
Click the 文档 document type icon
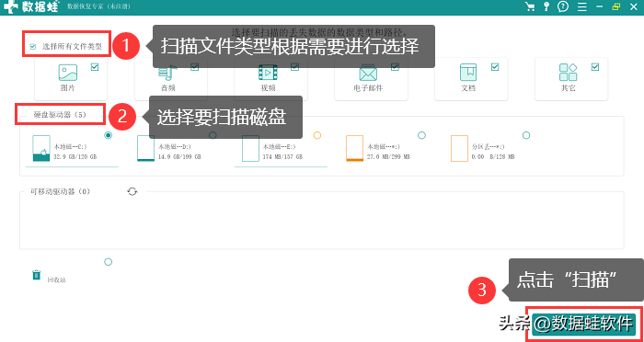click(x=468, y=73)
